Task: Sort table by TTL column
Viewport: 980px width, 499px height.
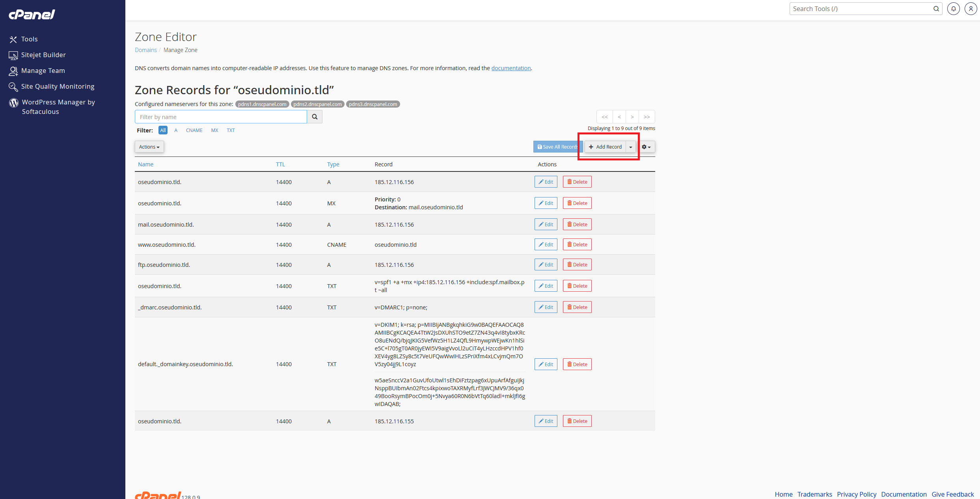Action: click(x=280, y=164)
